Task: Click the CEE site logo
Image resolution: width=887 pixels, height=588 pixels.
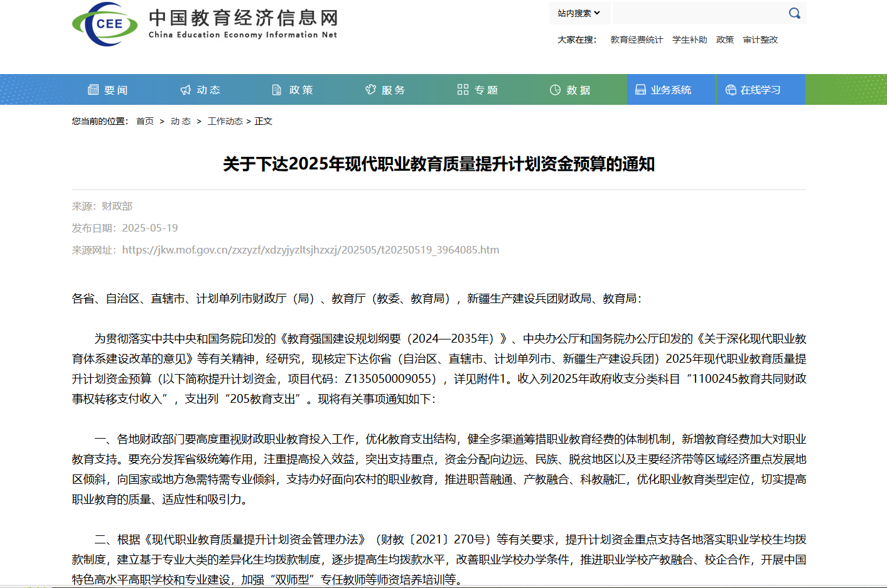Action: click(x=105, y=24)
